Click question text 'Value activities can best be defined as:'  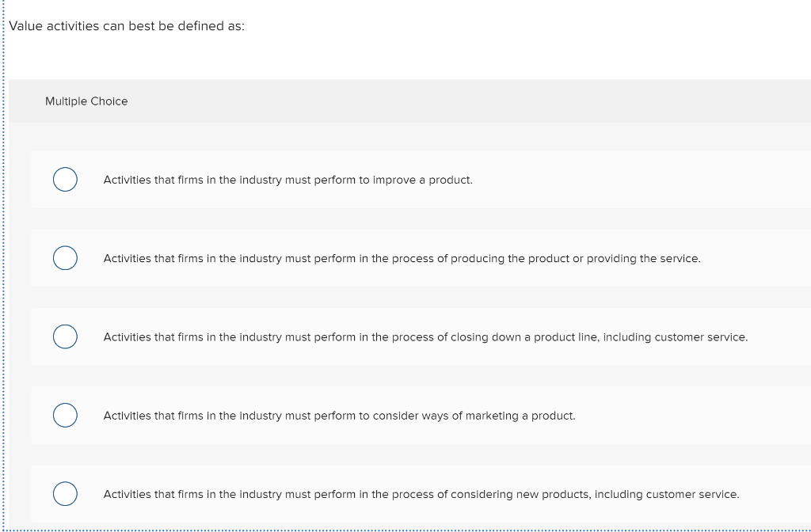[128, 26]
